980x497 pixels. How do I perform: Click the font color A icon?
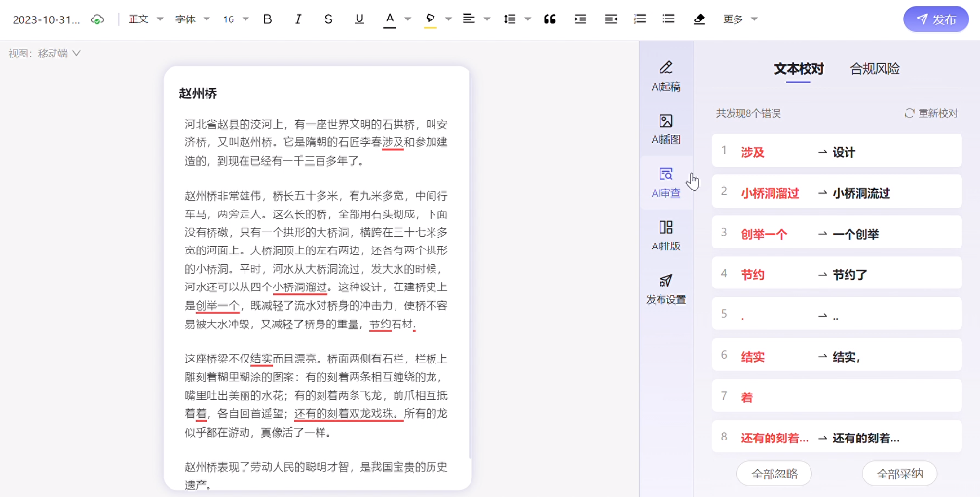click(390, 19)
